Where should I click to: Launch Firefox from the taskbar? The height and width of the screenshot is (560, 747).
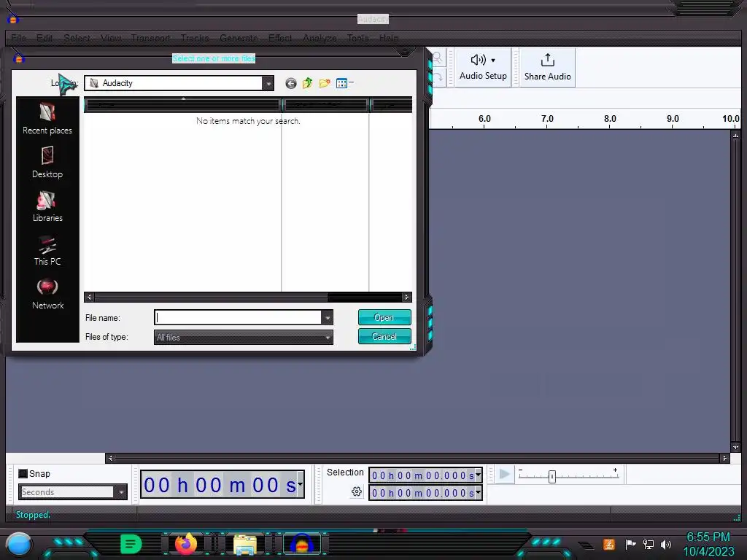click(x=186, y=543)
